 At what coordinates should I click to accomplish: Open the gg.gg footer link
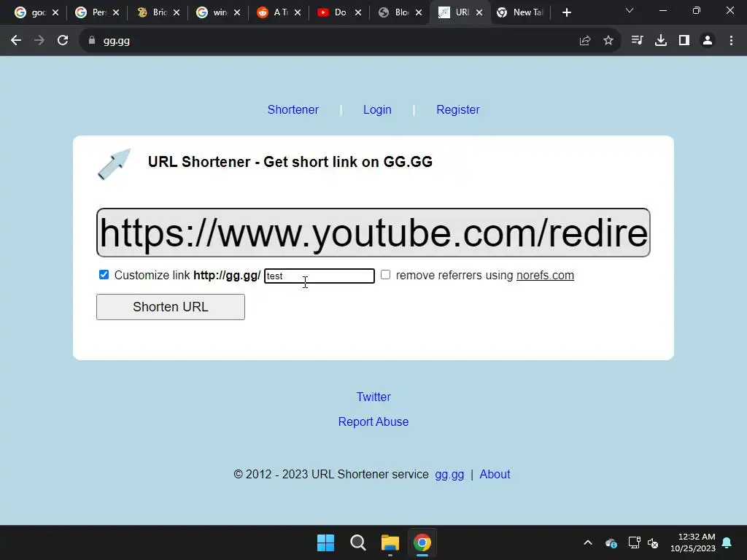click(449, 474)
